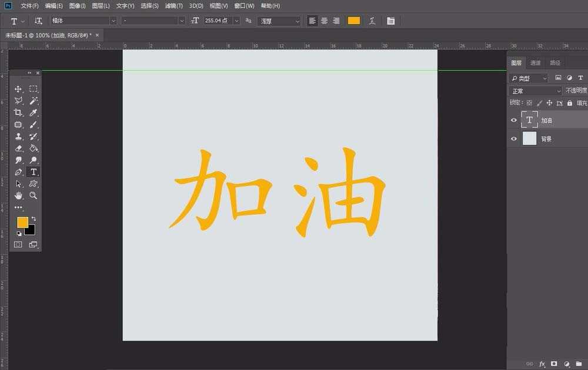
Task: Open the 浑厚 anti-aliasing dropdown
Action: [279, 21]
